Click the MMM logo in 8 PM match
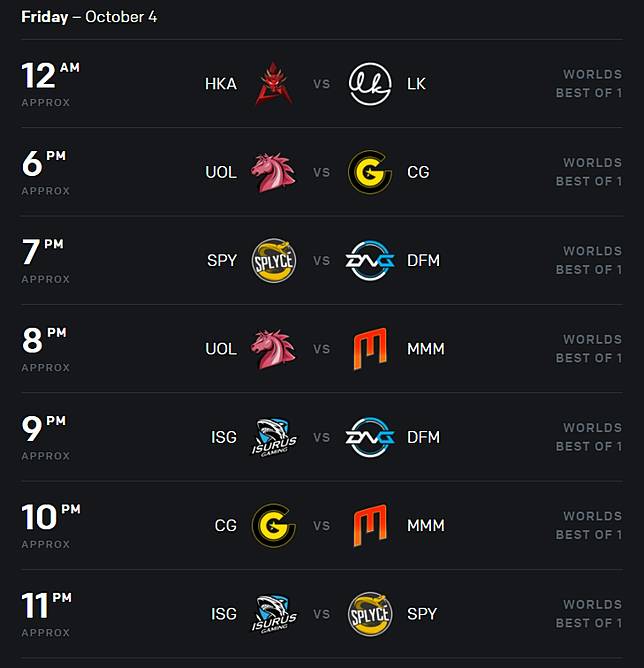The image size is (644, 668). [x=370, y=349]
